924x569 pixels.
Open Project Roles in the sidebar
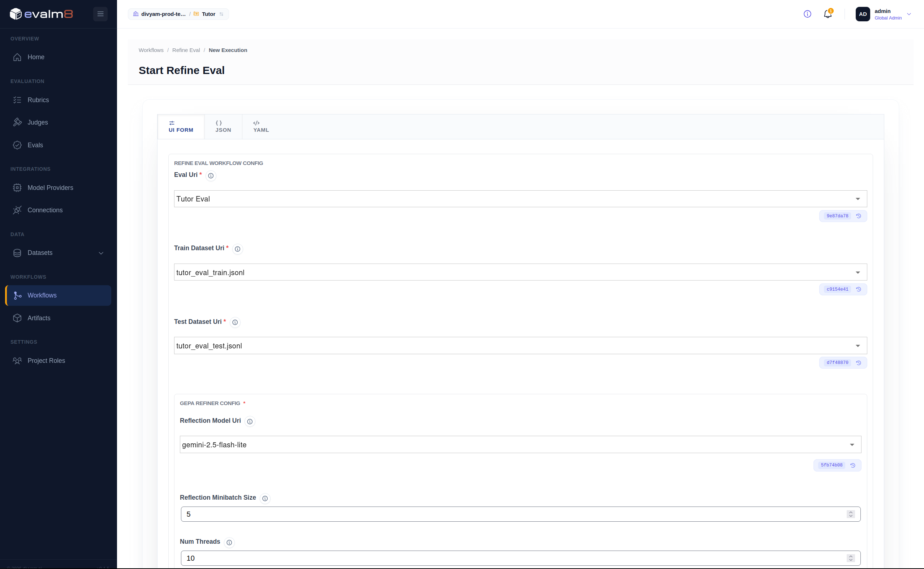[x=59, y=361]
